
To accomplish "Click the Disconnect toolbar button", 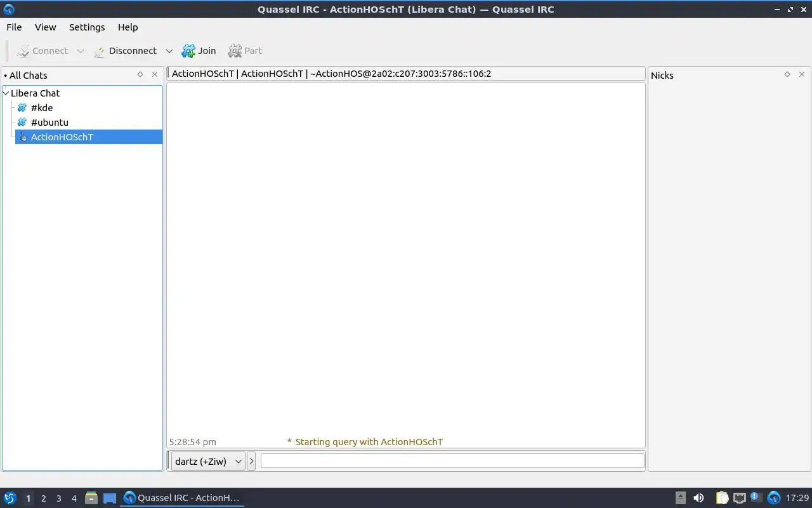I will point(125,51).
